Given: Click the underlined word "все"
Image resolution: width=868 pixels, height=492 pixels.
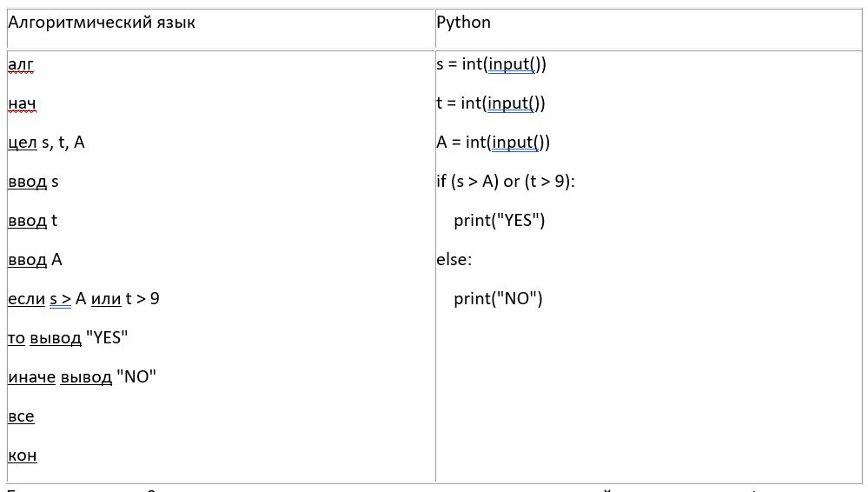Looking at the screenshot, I should click(x=21, y=416).
